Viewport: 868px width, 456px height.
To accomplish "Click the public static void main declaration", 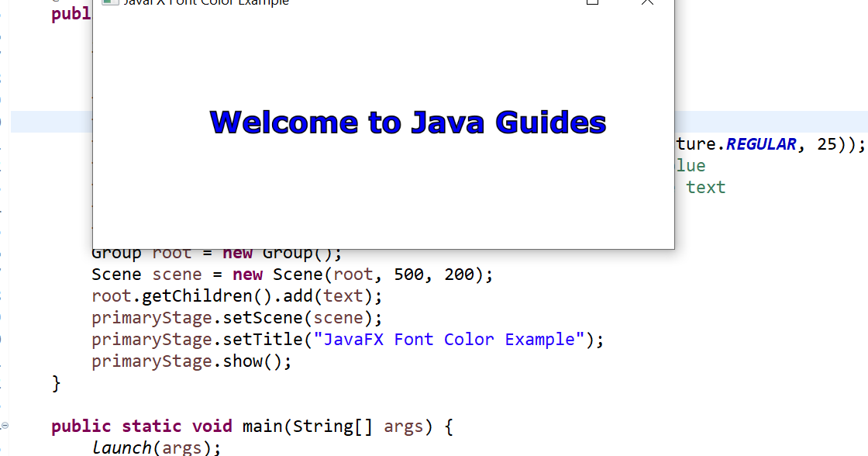I will click(x=248, y=426).
